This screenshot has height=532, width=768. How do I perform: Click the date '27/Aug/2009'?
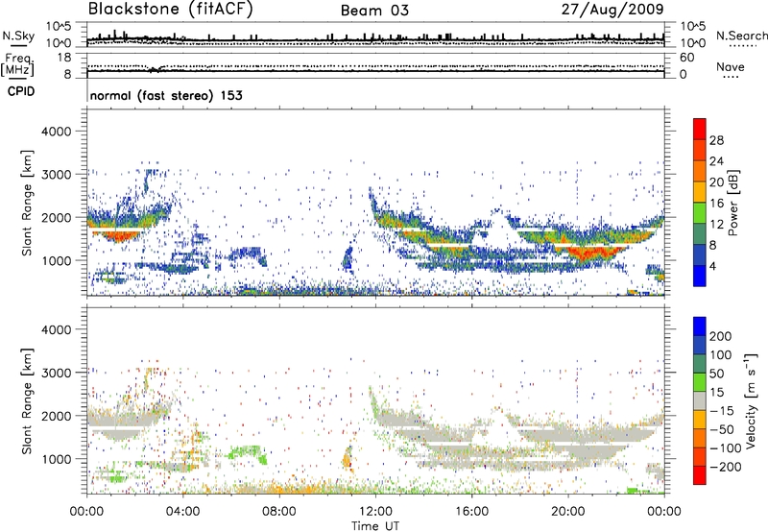point(612,10)
